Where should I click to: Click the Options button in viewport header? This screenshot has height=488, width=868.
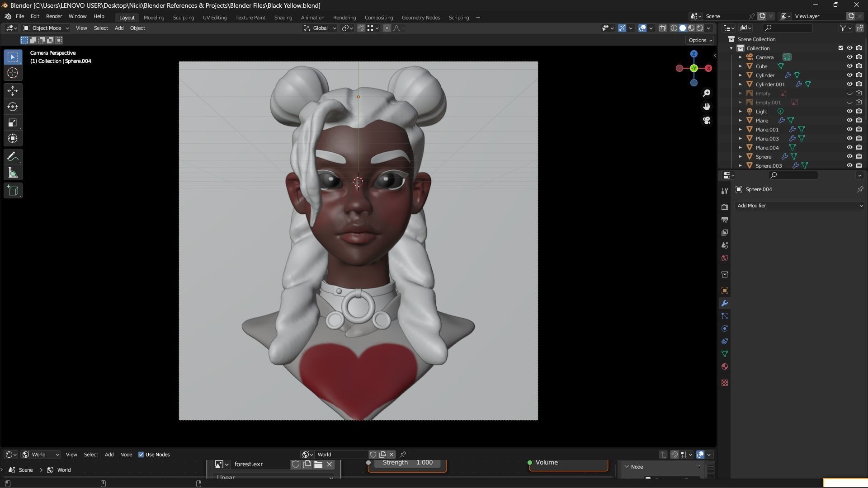[x=700, y=40]
